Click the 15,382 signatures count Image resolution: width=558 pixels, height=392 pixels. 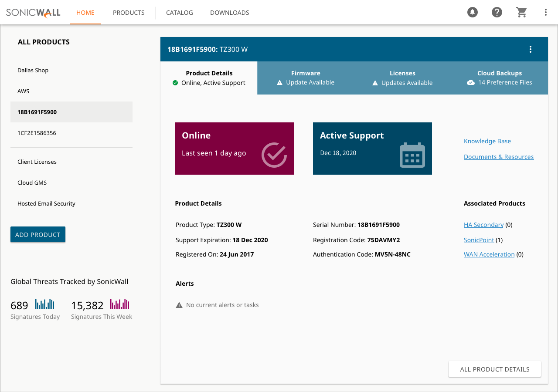tap(87, 305)
